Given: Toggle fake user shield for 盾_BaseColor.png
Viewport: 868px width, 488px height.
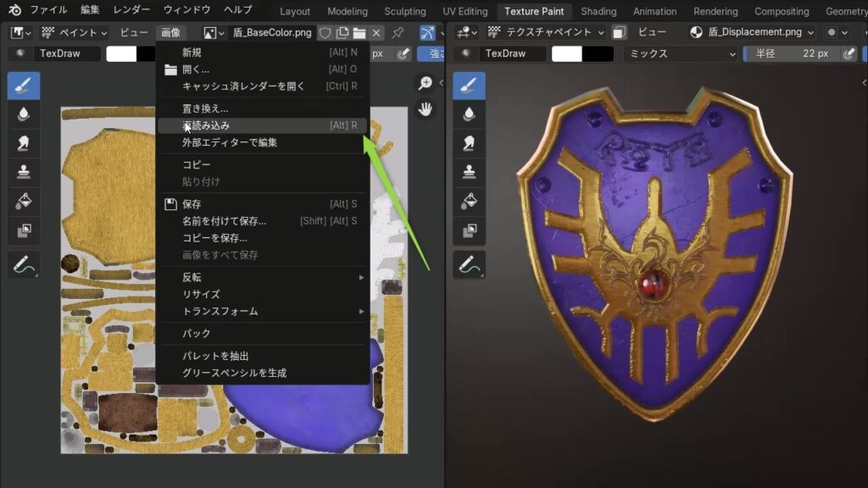Looking at the screenshot, I should [325, 33].
